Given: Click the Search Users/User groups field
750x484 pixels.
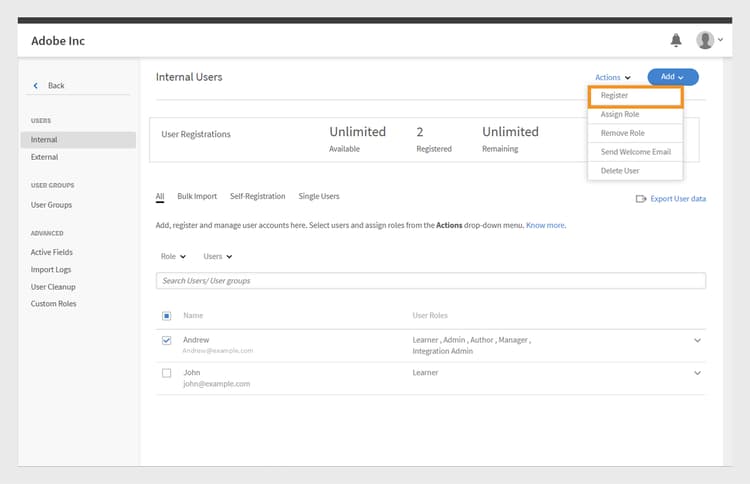Looking at the screenshot, I should point(431,281).
